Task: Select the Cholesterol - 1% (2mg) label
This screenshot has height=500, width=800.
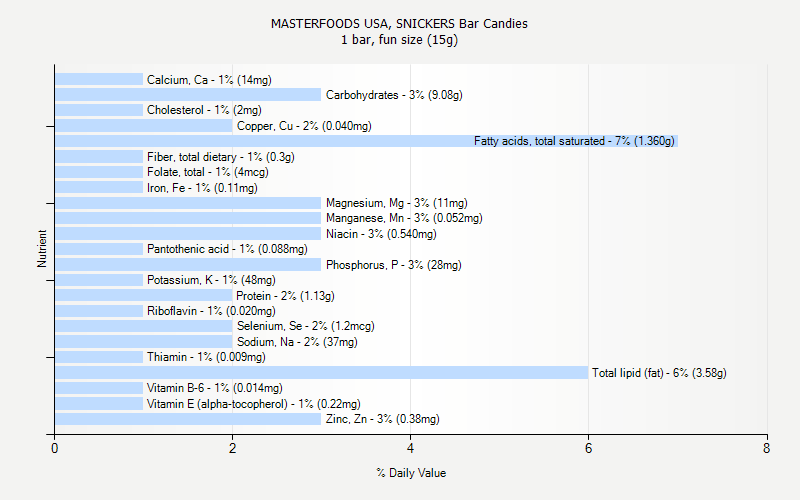Action: (204, 110)
